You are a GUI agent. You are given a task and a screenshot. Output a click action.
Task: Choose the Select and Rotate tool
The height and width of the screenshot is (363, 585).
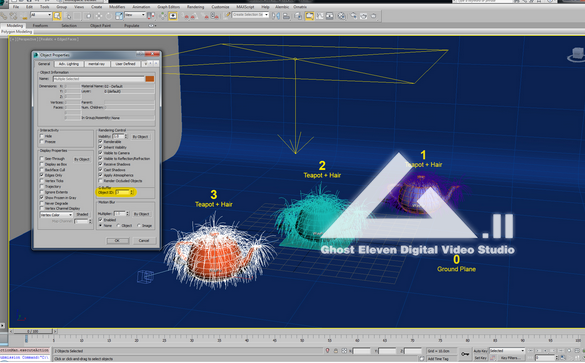point(109,16)
